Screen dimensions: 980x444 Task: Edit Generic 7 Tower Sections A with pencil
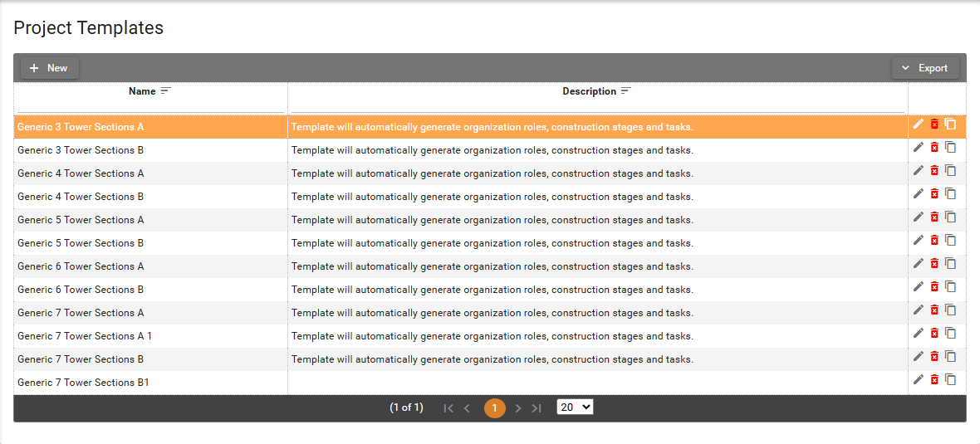[918, 310]
